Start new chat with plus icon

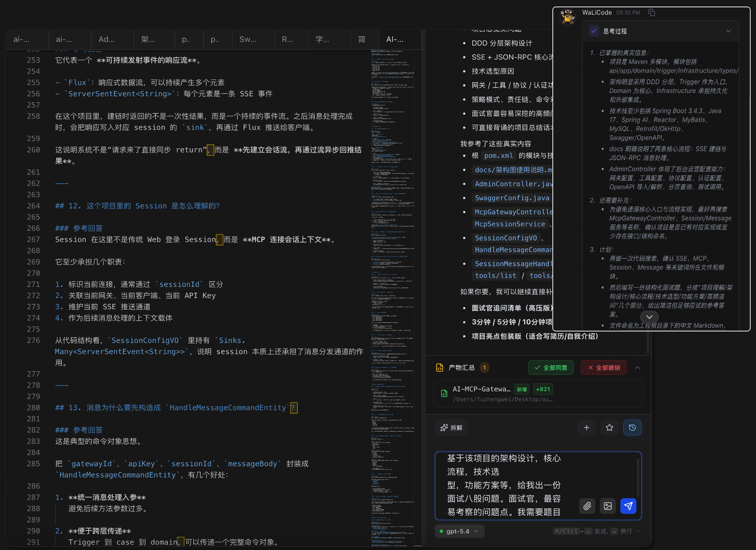pyautogui.click(x=587, y=427)
